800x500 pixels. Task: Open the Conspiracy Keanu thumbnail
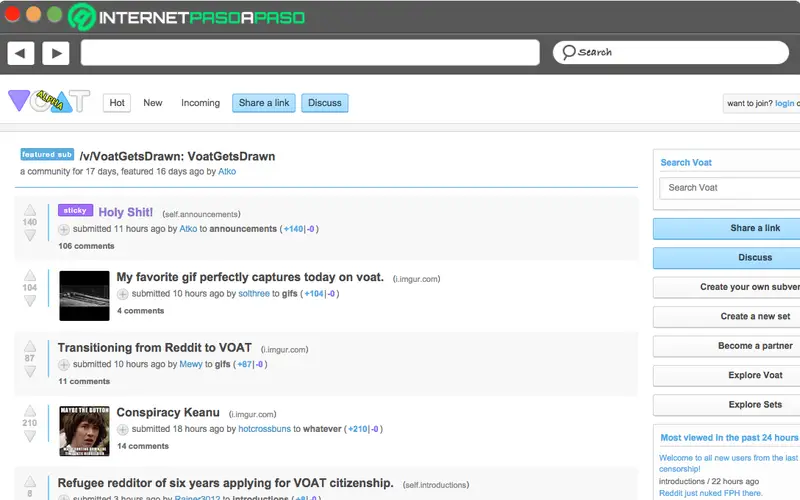pos(84,431)
